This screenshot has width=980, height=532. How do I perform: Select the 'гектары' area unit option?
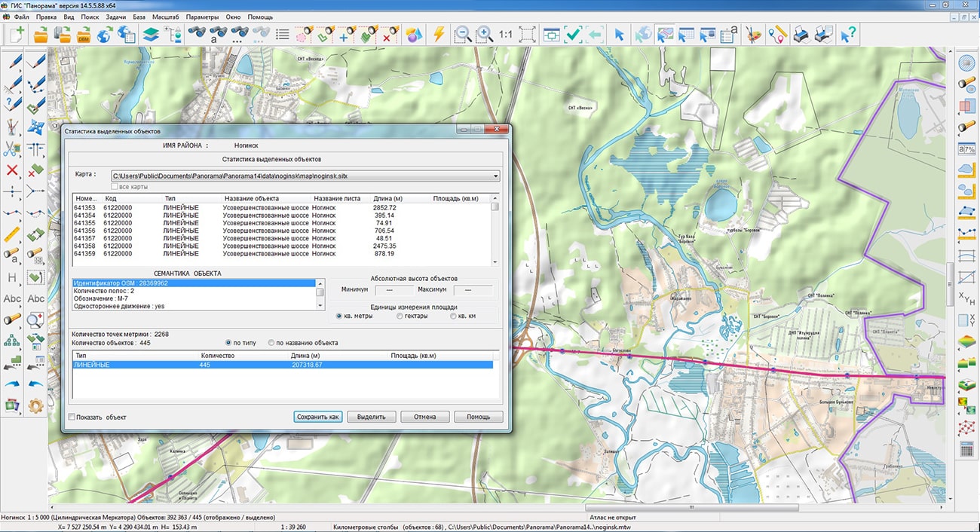pyautogui.click(x=400, y=316)
